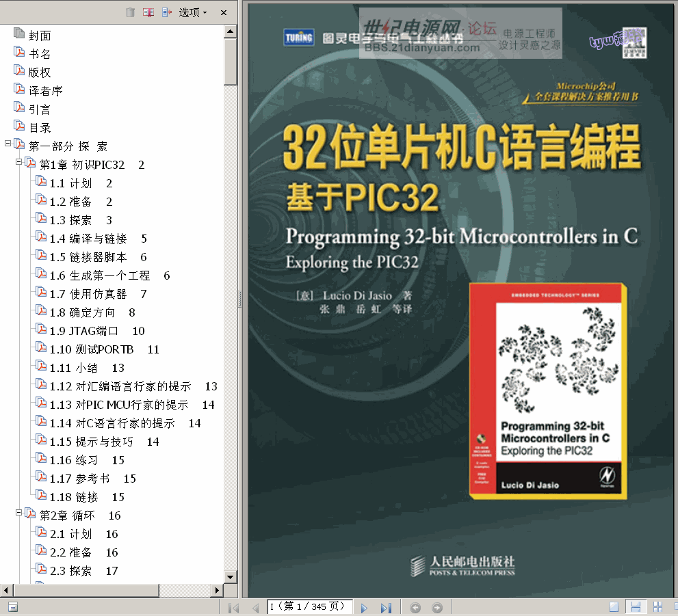Switch to single page layout

[614, 607]
